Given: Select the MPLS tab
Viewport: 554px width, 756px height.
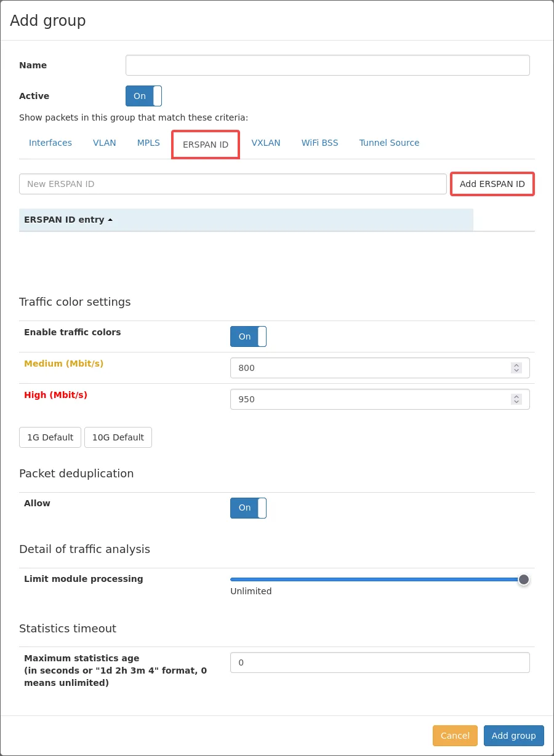Looking at the screenshot, I should pyautogui.click(x=148, y=143).
